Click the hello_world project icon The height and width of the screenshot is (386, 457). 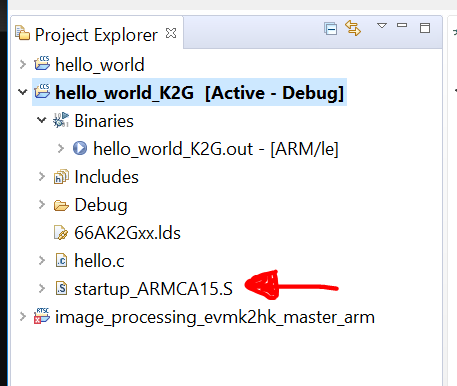[x=42, y=63]
